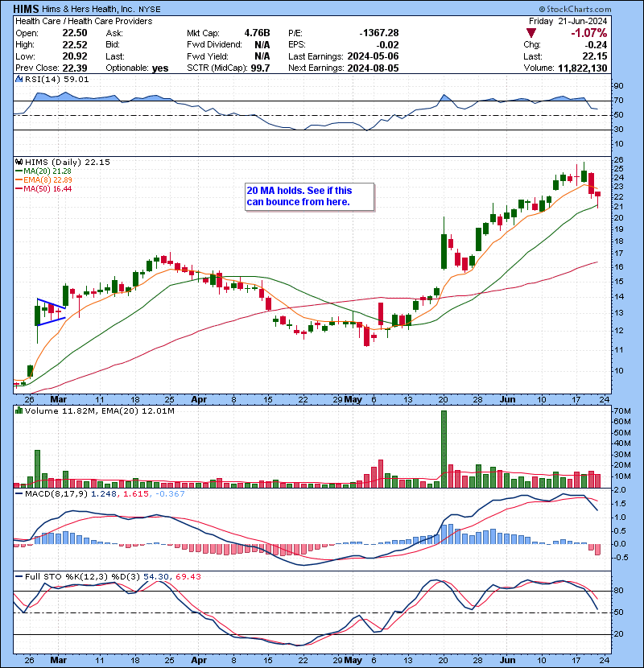The width and height of the screenshot is (644, 668).
Task: Click the candlestick icon beside HIMS (Daily)
Action: tap(19, 162)
